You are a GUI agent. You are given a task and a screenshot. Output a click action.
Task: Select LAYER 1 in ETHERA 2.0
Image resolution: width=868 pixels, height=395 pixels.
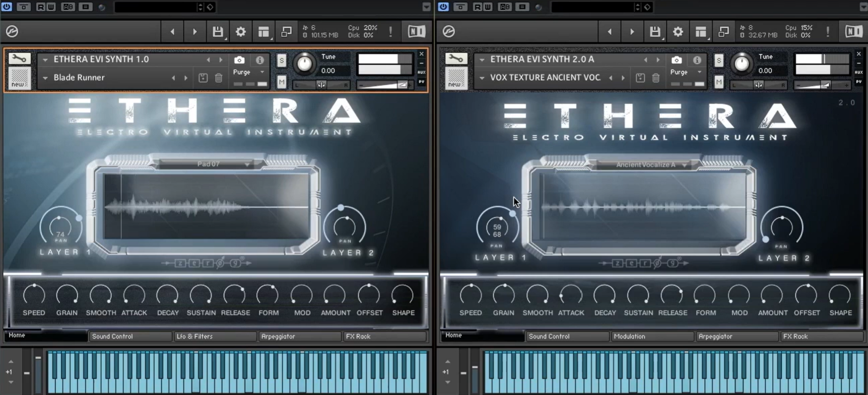(501, 257)
